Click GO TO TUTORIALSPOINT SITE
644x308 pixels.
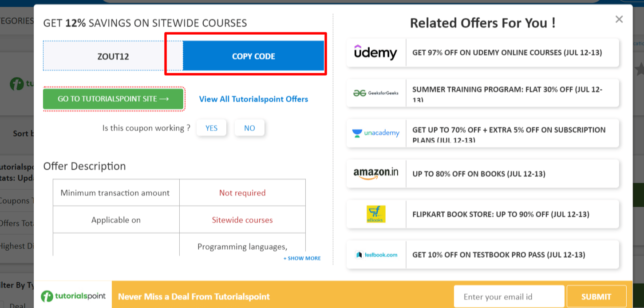tap(114, 99)
